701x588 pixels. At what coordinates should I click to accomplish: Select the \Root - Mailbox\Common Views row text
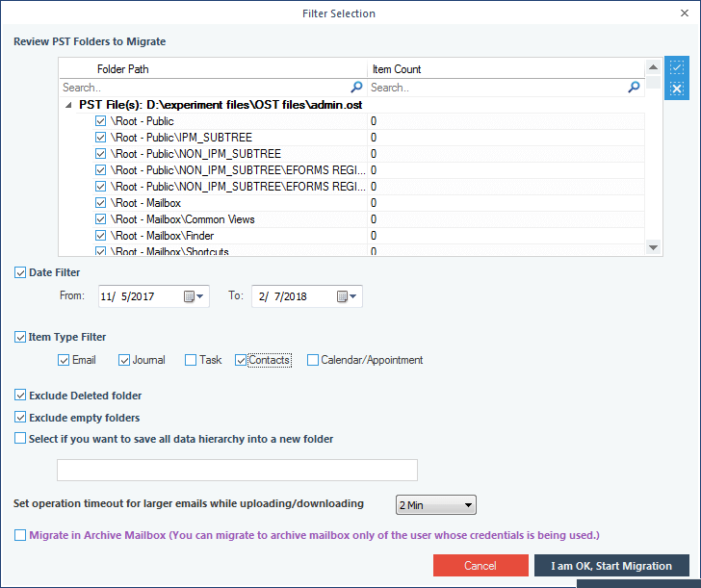pyautogui.click(x=182, y=219)
